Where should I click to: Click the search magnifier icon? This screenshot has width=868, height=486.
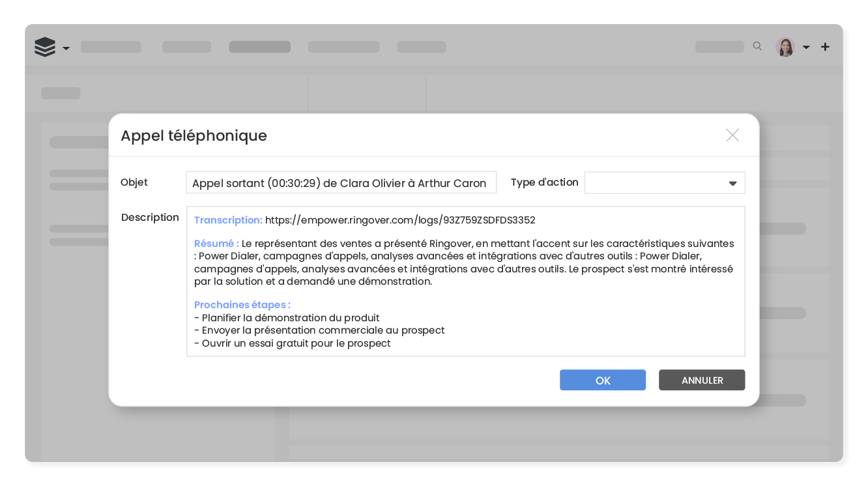click(757, 46)
